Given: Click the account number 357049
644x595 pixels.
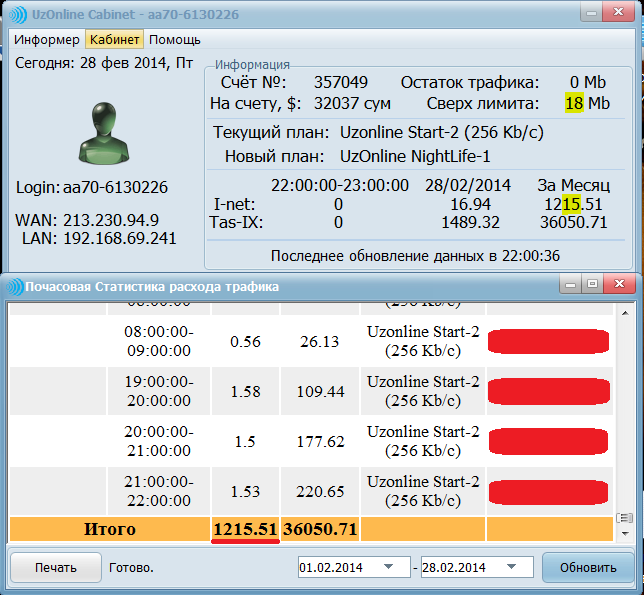Looking at the screenshot, I should [x=340, y=83].
